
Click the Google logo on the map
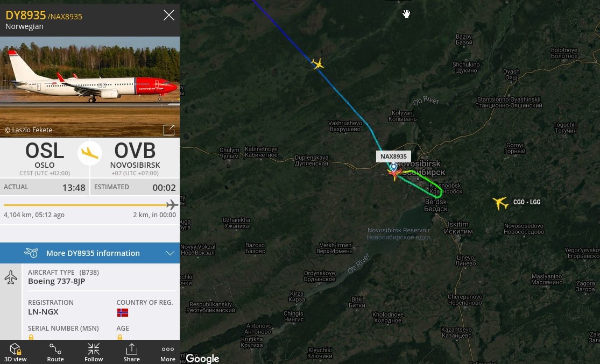click(x=202, y=359)
